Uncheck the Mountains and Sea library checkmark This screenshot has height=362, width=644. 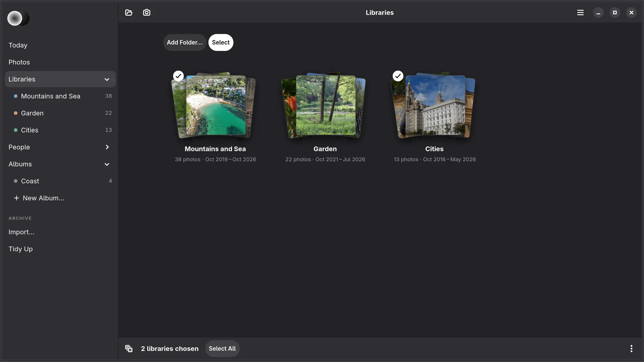(x=178, y=76)
